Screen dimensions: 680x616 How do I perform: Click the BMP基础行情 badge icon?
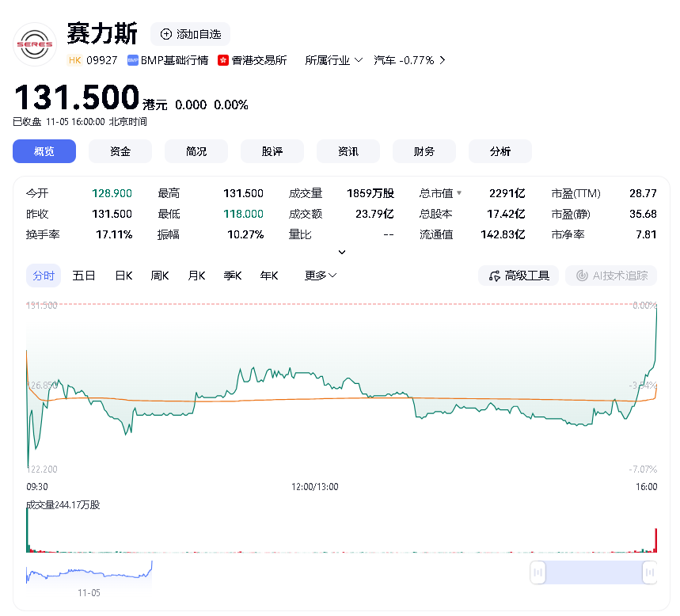coord(133,60)
